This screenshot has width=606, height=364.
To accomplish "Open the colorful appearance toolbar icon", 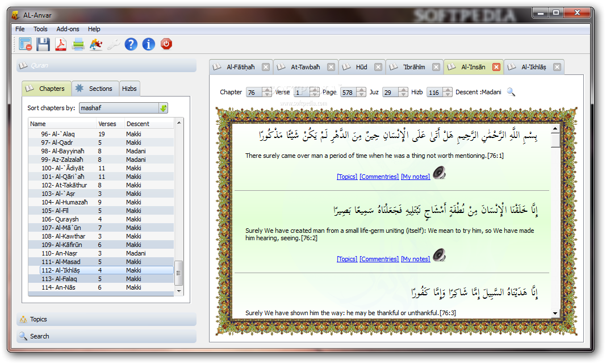I will coord(96,44).
